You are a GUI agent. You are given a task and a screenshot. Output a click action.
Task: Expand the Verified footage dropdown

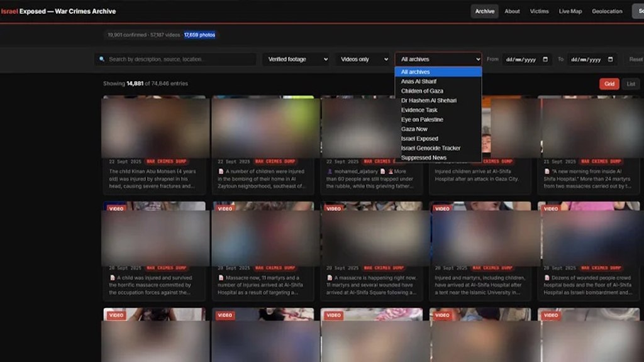(x=297, y=59)
